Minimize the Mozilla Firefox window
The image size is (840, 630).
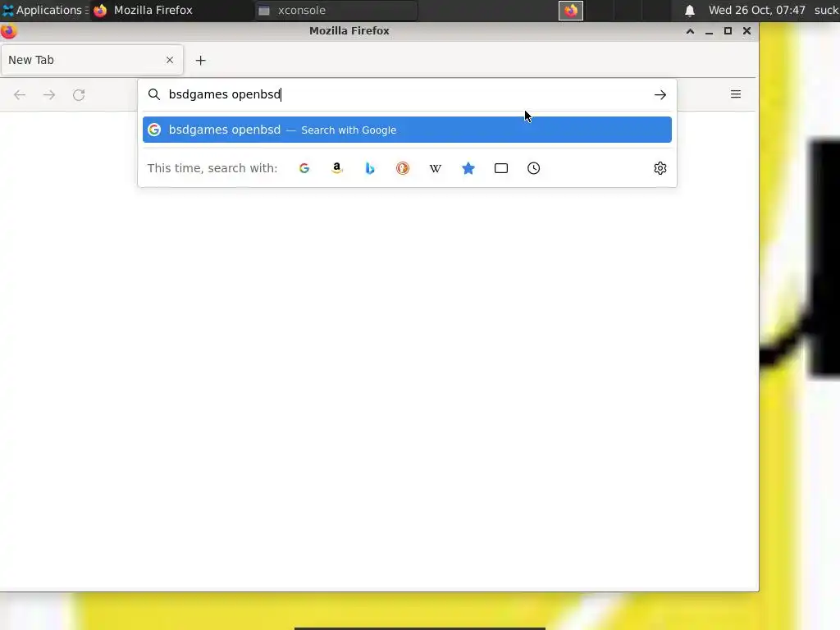coord(709,32)
